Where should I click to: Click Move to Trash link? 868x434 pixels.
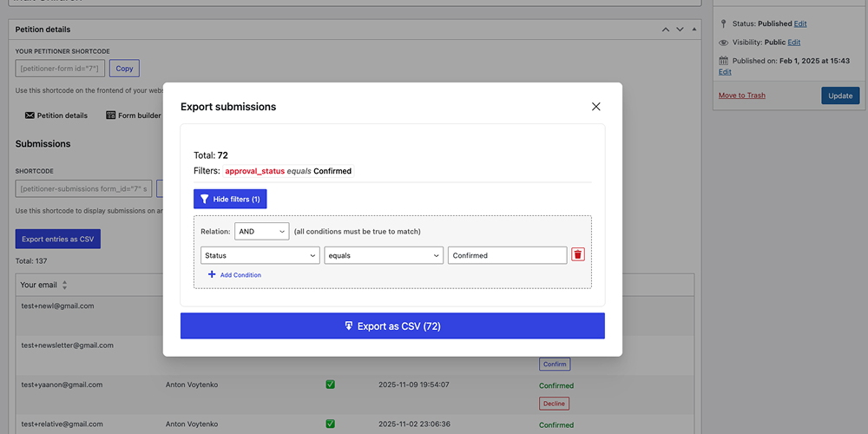click(x=742, y=95)
